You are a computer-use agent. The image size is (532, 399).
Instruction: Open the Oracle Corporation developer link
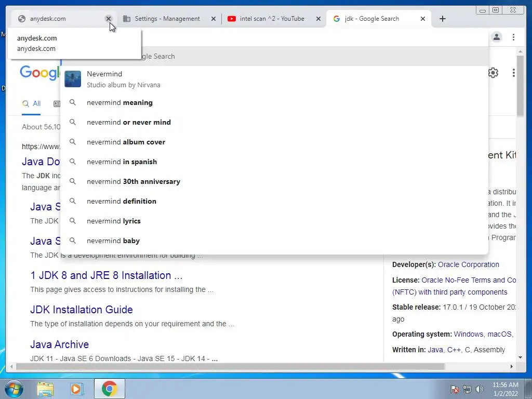point(468,264)
